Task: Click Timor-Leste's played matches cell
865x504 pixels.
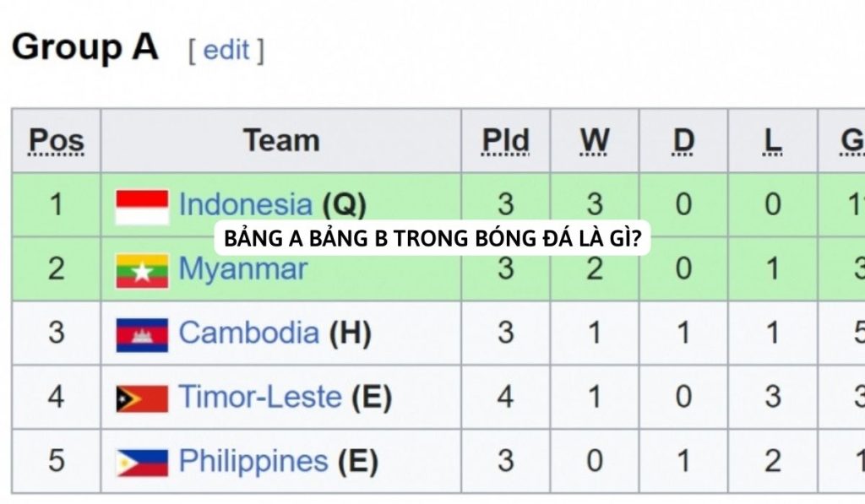Action: (505, 397)
